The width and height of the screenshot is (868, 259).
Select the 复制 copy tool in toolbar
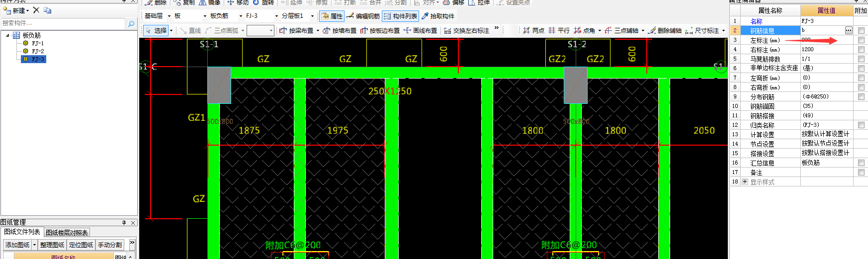tap(184, 2)
